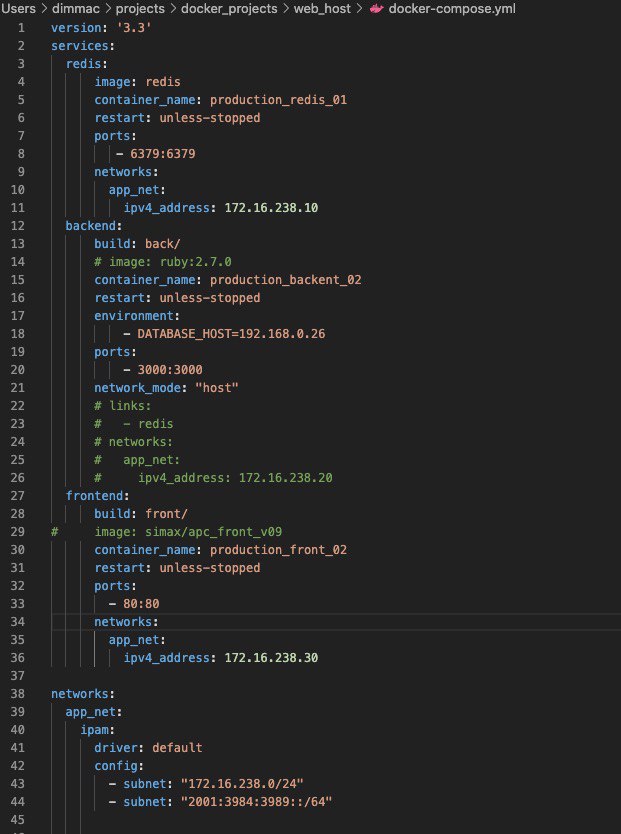Click the commented ruby:2.7.0 image line

pyautogui.click(x=163, y=262)
